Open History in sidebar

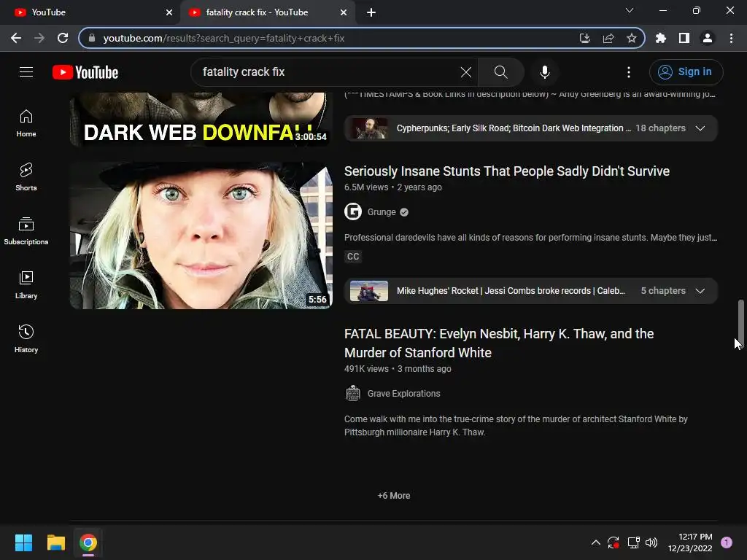coord(26,338)
